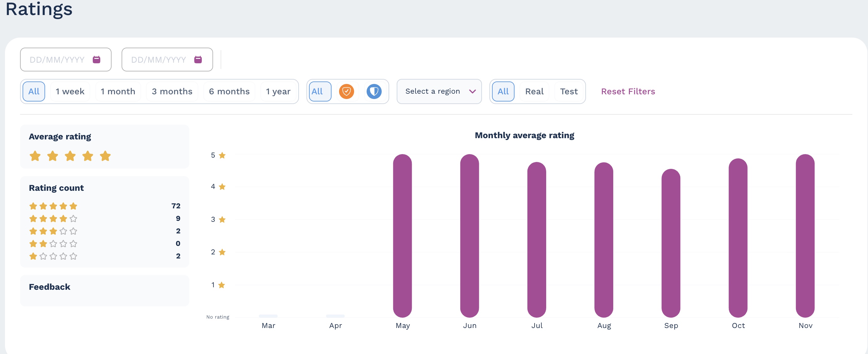
Task: Click the four-star row count 9
Action: (x=178, y=218)
